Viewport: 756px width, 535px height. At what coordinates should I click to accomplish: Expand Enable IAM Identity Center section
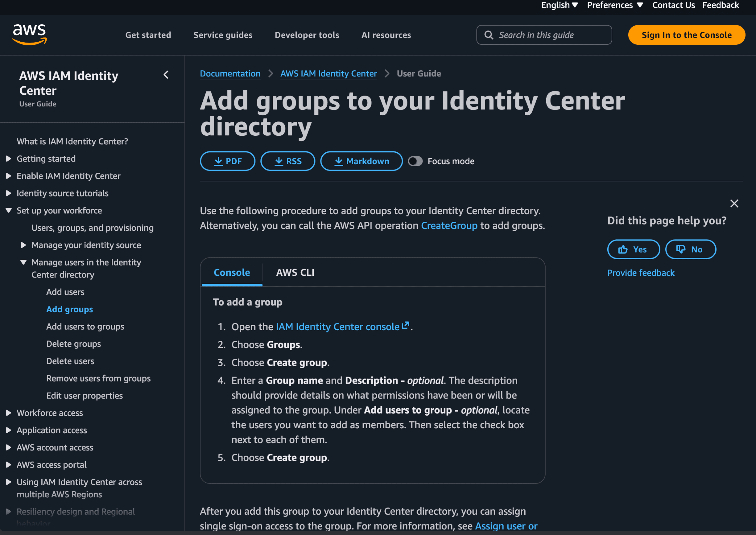coord(9,176)
